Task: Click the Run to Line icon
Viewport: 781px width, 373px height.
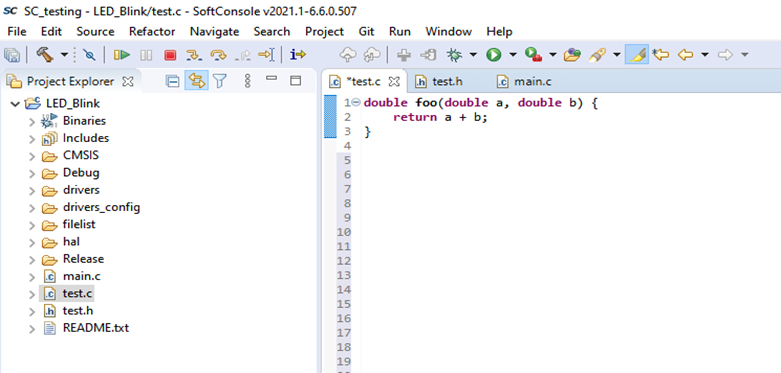Action: click(x=266, y=55)
